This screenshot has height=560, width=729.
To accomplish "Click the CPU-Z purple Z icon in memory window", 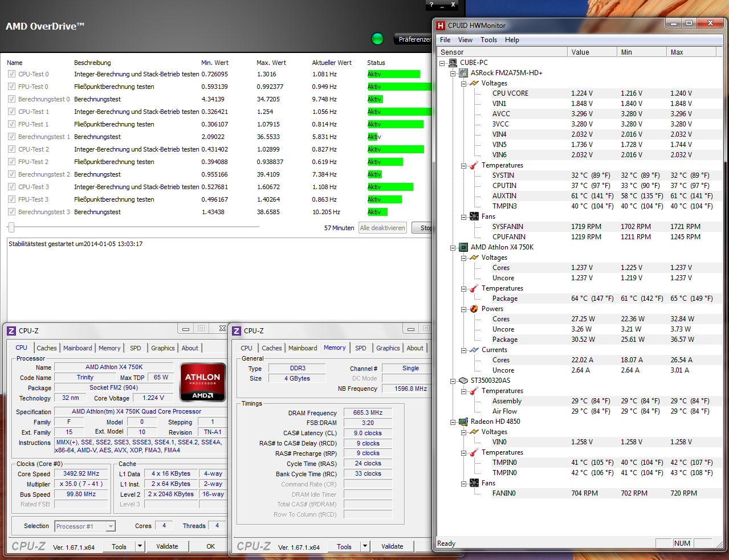I will coord(237,330).
